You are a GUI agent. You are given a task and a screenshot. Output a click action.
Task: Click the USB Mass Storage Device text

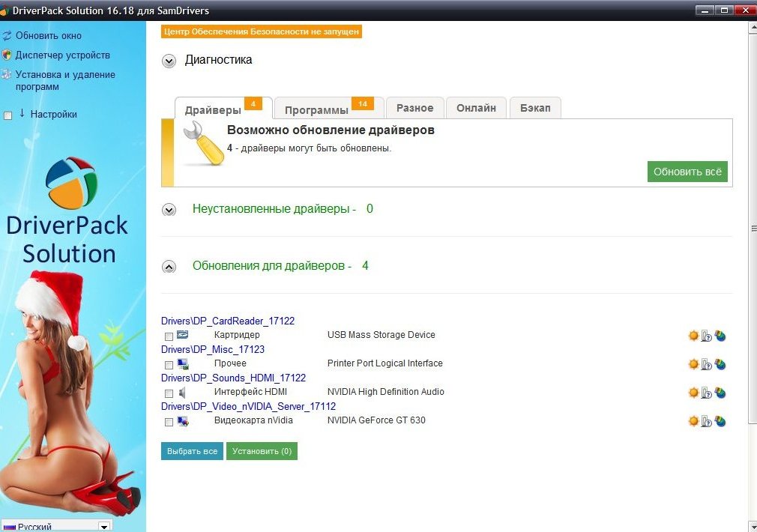coord(381,335)
